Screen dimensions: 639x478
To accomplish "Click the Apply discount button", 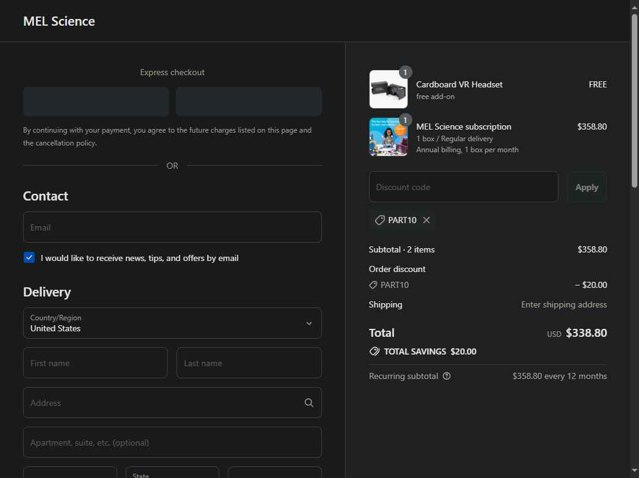I will (x=587, y=187).
